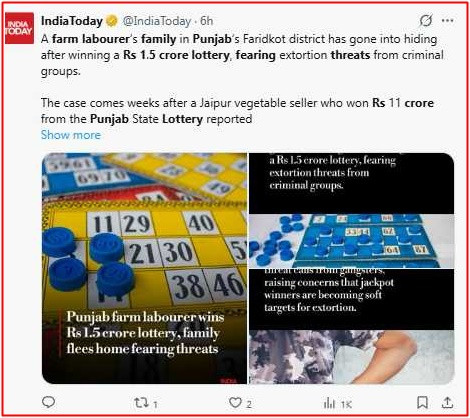Bookmark this IndiaToday post
The height and width of the screenshot is (418, 470).
point(423,402)
